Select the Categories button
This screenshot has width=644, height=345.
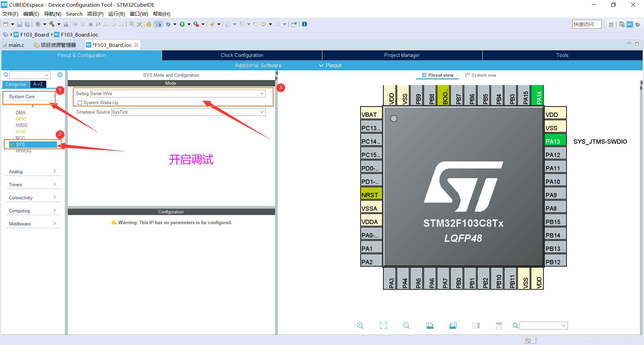pos(16,84)
